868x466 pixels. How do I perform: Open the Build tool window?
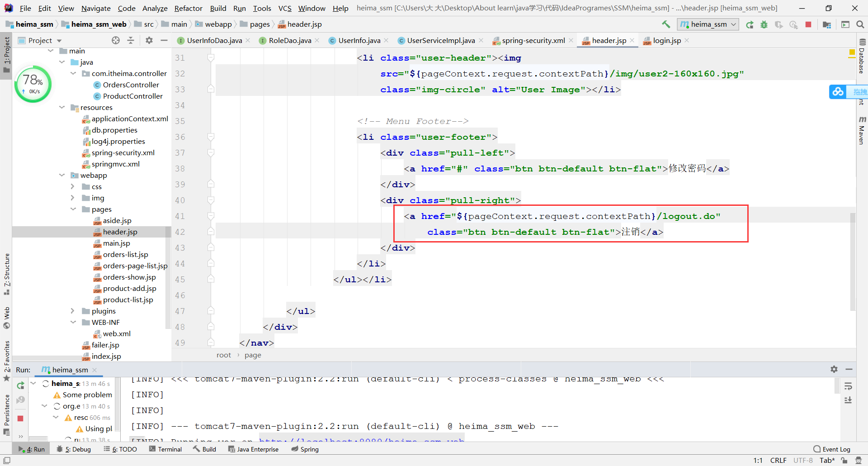click(204, 449)
